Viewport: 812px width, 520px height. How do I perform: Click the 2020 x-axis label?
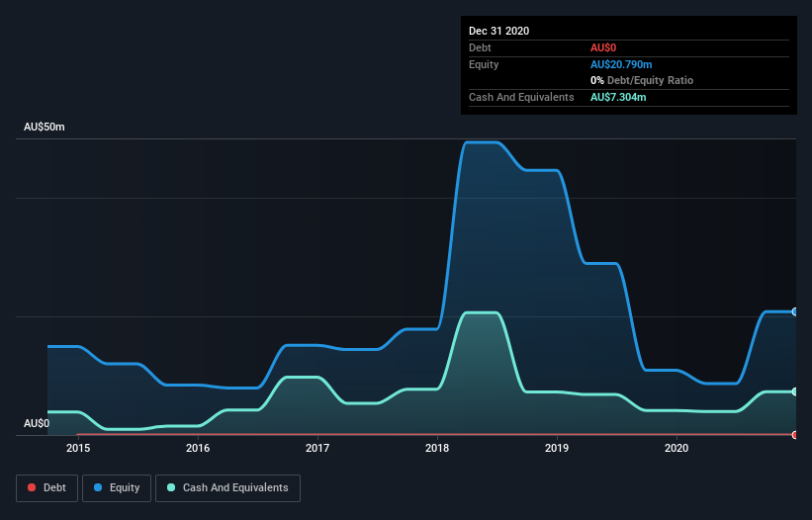pos(677,448)
